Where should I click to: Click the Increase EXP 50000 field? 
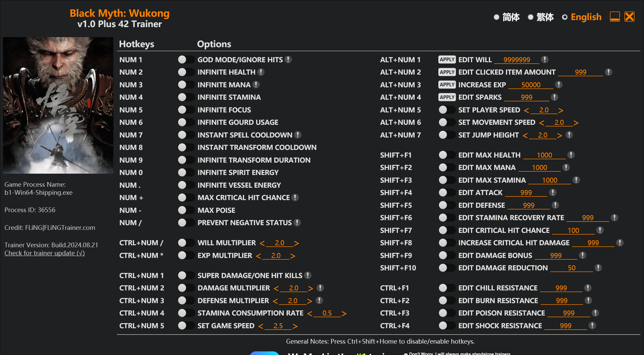(531, 85)
